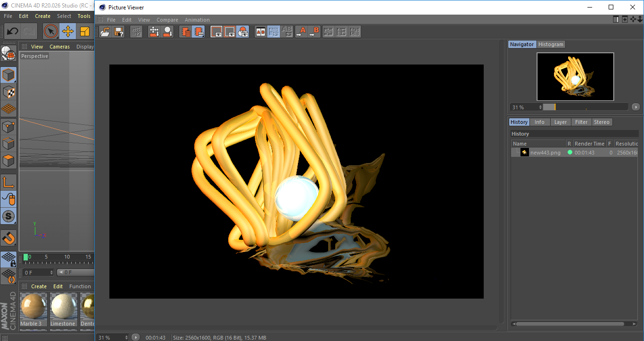The image size is (644, 341).
Task: Open the Tools menu in the Cinema 4D window
Action: 84,16
